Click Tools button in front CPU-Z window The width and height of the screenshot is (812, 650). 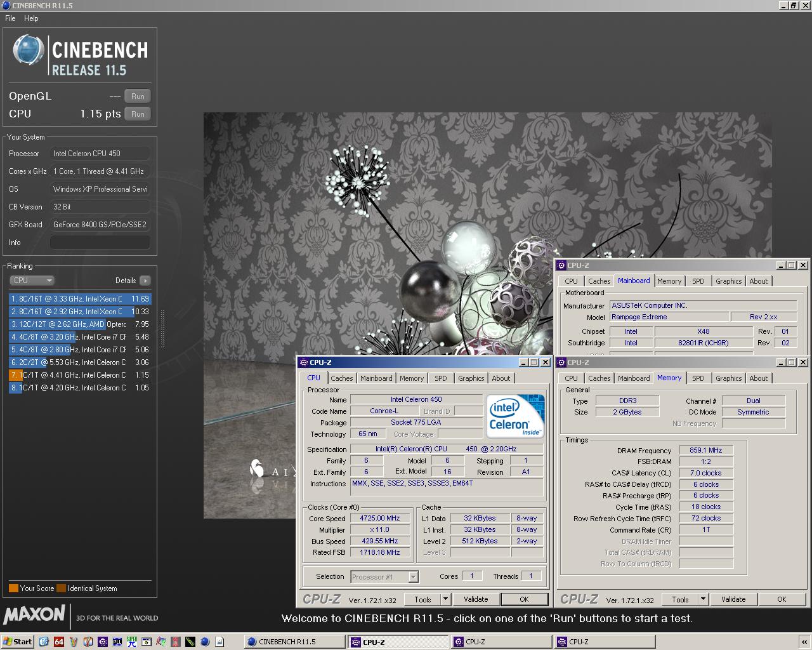422,599
